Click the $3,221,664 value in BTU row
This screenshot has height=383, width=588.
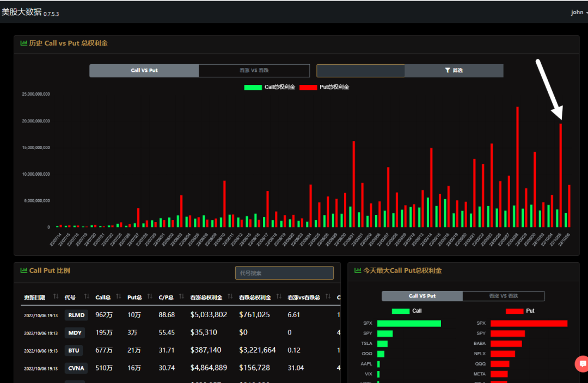[x=257, y=350]
